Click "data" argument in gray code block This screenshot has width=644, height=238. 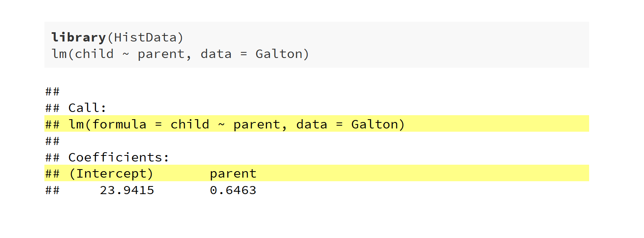click(x=216, y=54)
